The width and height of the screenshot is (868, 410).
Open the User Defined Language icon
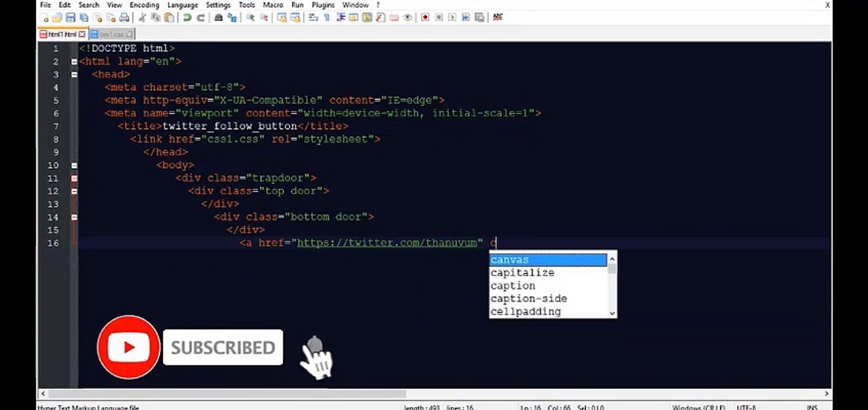click(x=353, y=18)
